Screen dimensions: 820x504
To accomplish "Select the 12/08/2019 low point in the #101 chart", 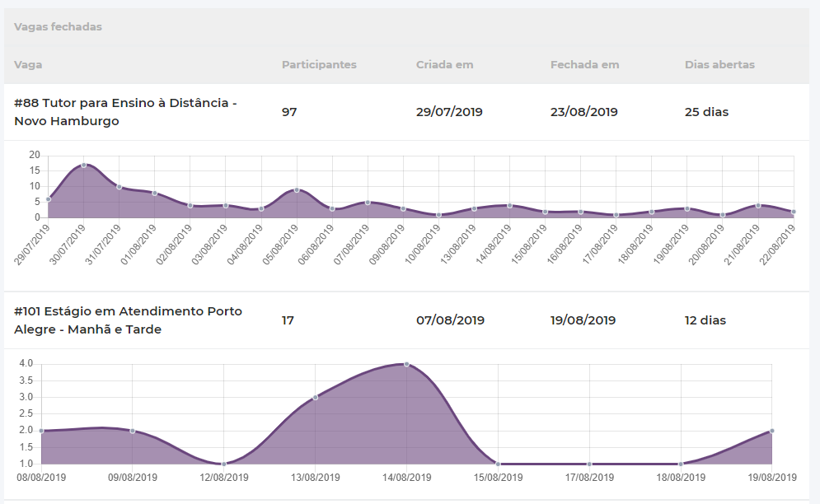I will (x=223, y=464).
